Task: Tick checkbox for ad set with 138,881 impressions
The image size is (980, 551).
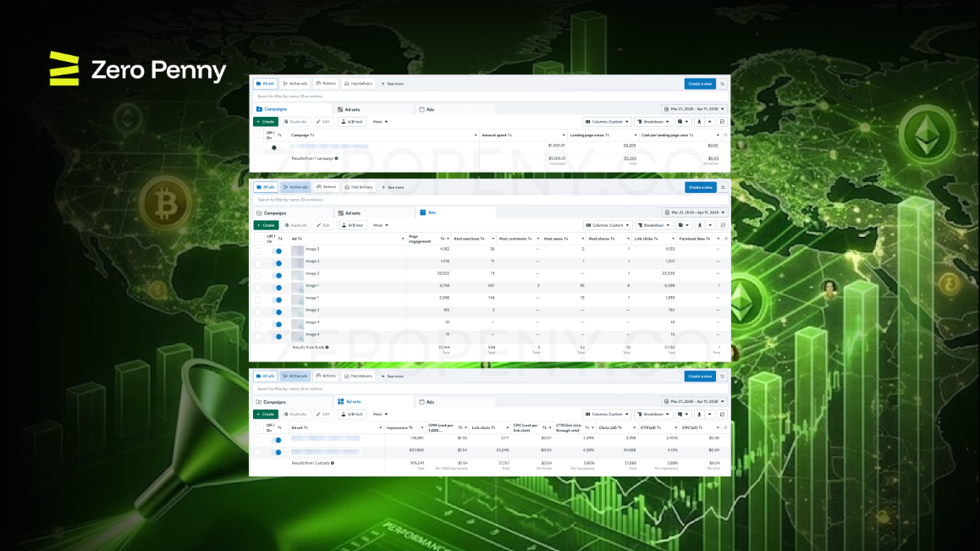Action: point(257,439)
